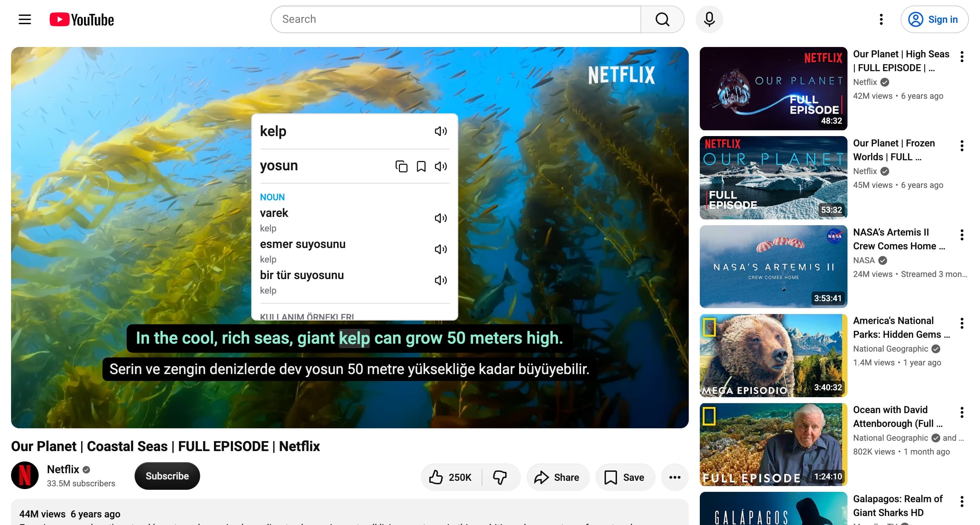980x525 pixels.
Task: Open options menu for Artemis II video
Action: (x=962, y=235)
